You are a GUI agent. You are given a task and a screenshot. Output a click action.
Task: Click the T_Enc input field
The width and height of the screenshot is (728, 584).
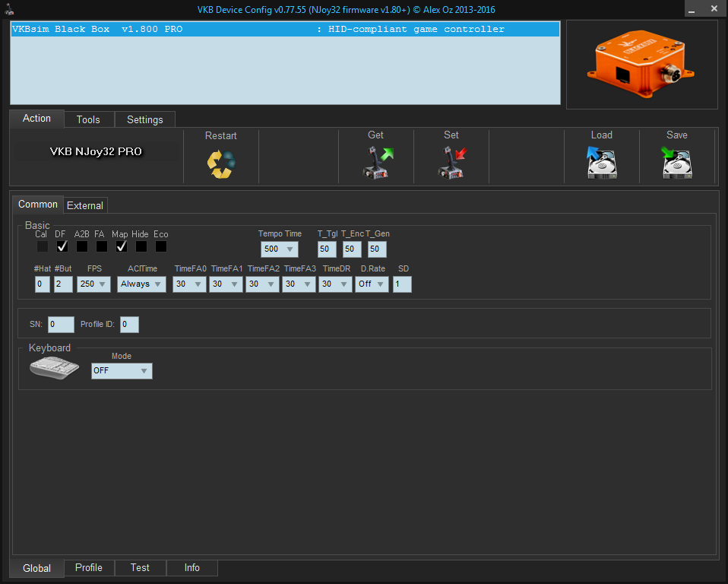coord(352,249)
